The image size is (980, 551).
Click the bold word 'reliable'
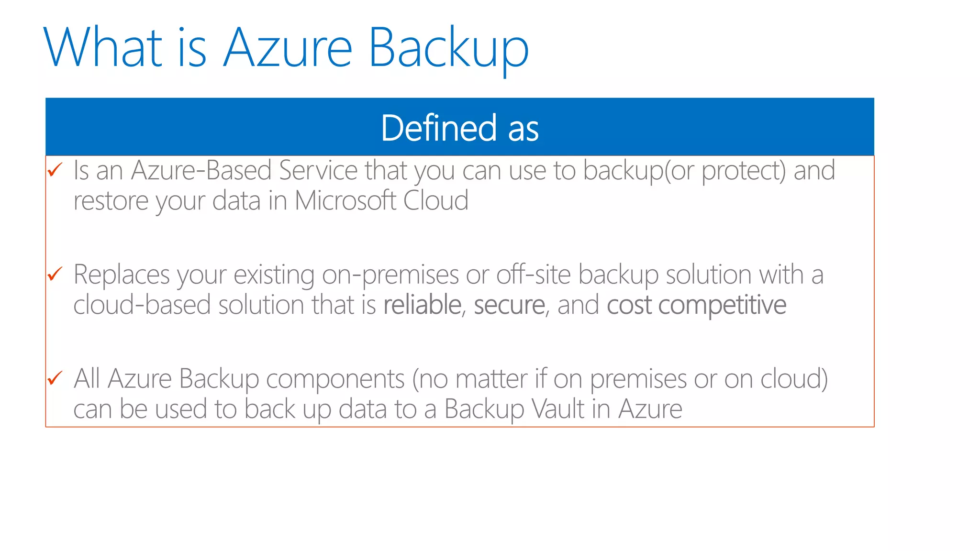click(x=422, y=305)
